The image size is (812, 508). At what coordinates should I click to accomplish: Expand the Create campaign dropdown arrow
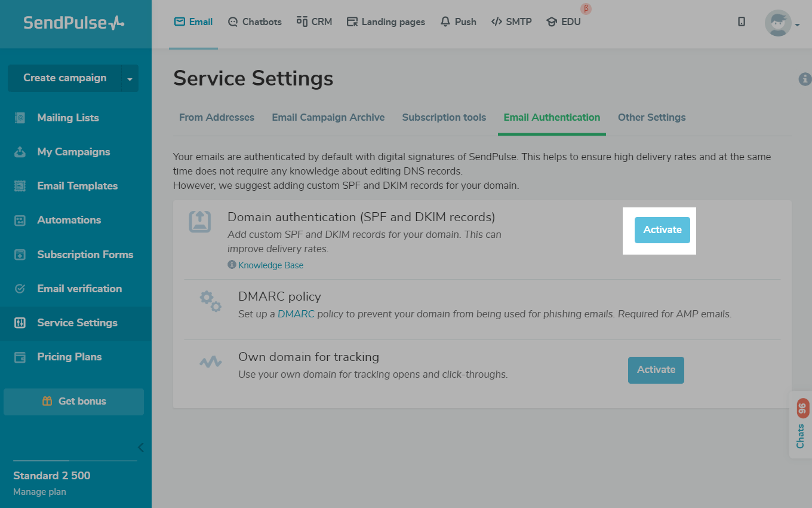[x=130, y=78]
